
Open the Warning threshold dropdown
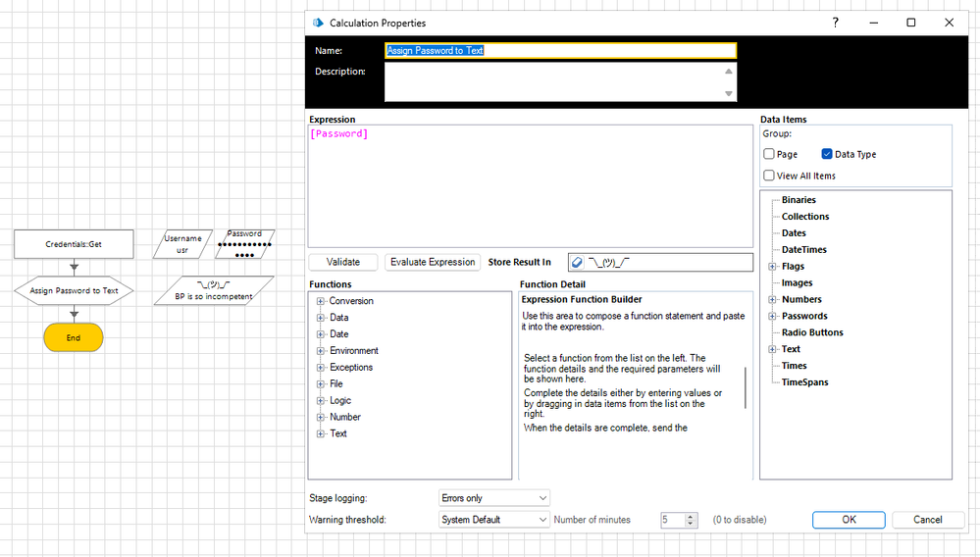(494, 520)
